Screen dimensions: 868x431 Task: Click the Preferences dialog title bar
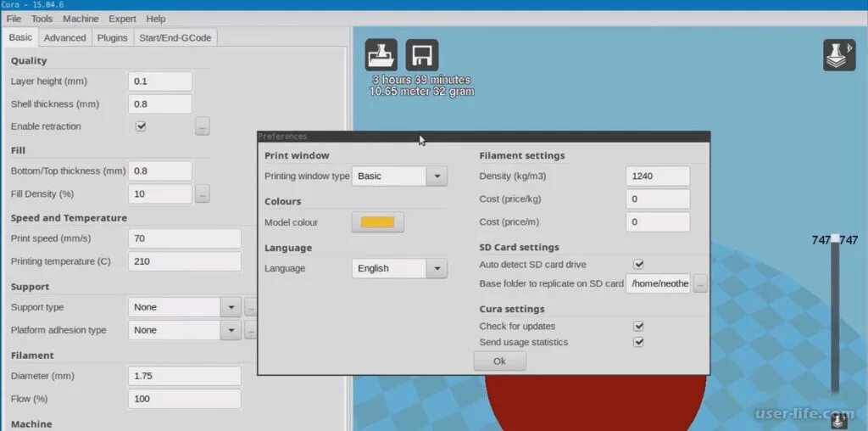pos(484,137)
